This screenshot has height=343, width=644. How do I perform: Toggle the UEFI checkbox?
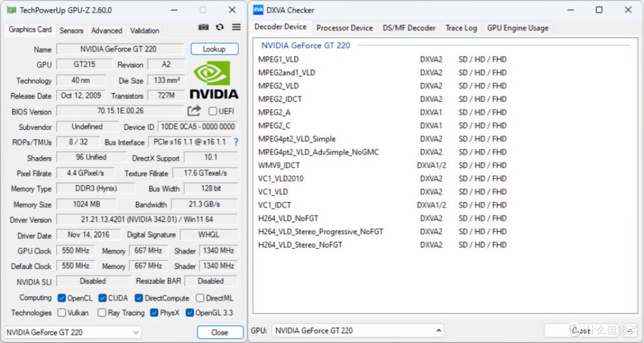tap(213, 111)
